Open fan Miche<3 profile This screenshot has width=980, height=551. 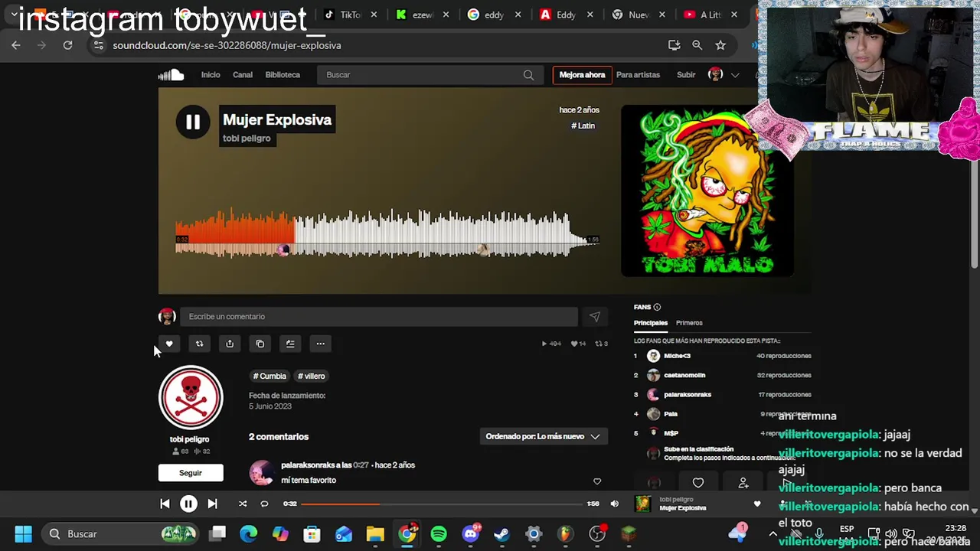click(677, 356)
